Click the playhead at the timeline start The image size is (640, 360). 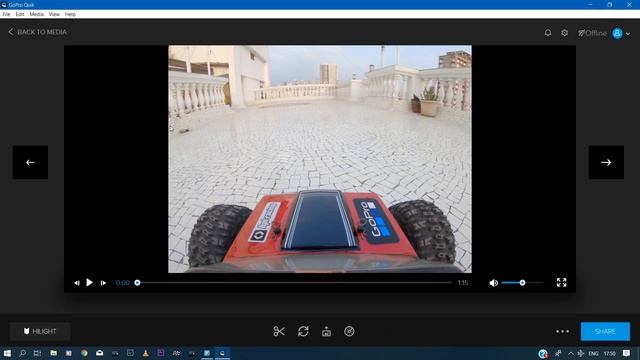(137, 282)
